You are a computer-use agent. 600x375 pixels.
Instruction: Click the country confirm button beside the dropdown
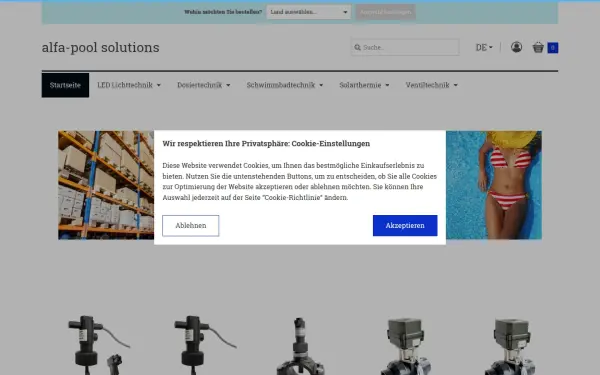[x=385, y=12]
